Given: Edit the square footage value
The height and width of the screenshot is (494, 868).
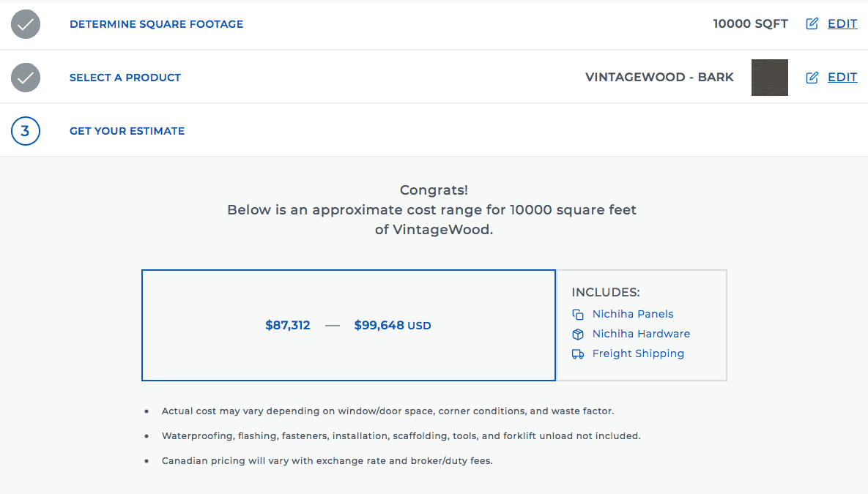Looking at the screenshot, I should coord(842,24).
